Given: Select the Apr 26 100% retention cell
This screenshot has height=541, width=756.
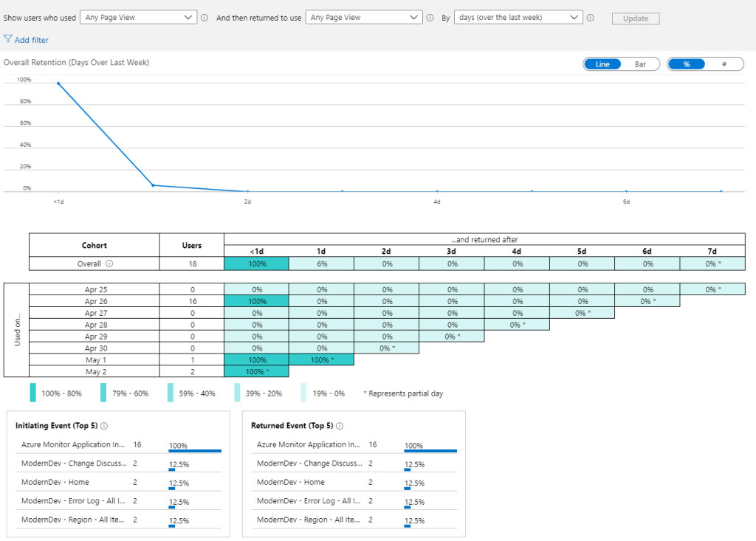Looking at the screenshot, I should 256,302.
